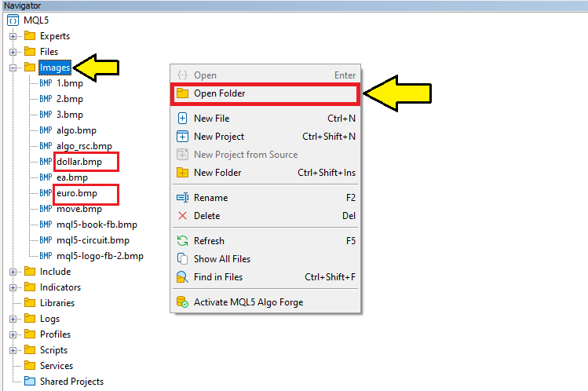Click the Find in Files magnifier icon
Screen dimensions: 588x391
coord(182,277)
